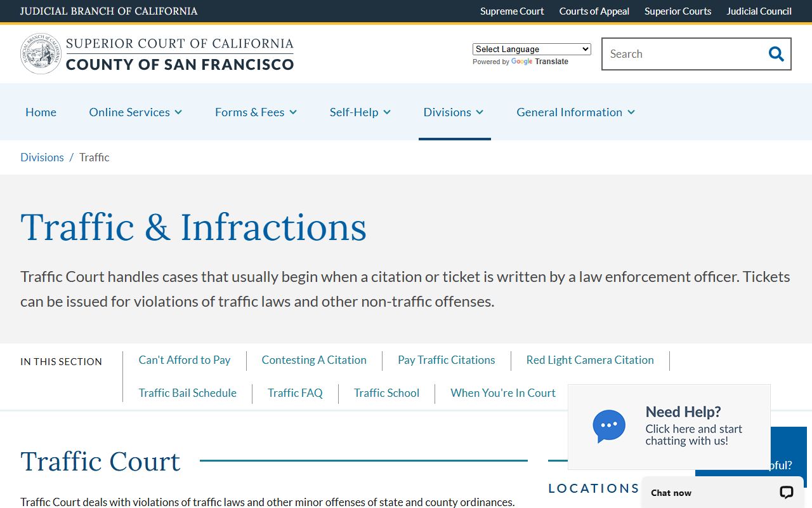
Task: Click the Traffic & Infractions heading
Action: (x=193, y=227)
